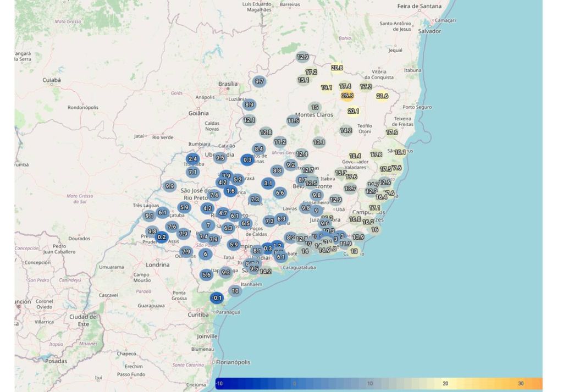Click the 0.2 marker near Presidente Prudente
Viewport: 563px width, 392px height.
pos(161,237)
